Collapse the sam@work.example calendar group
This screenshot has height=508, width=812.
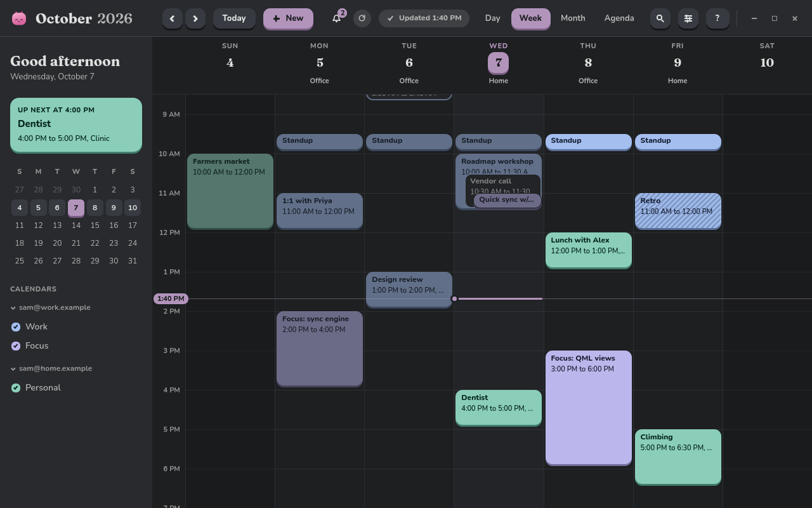(51, 307)
